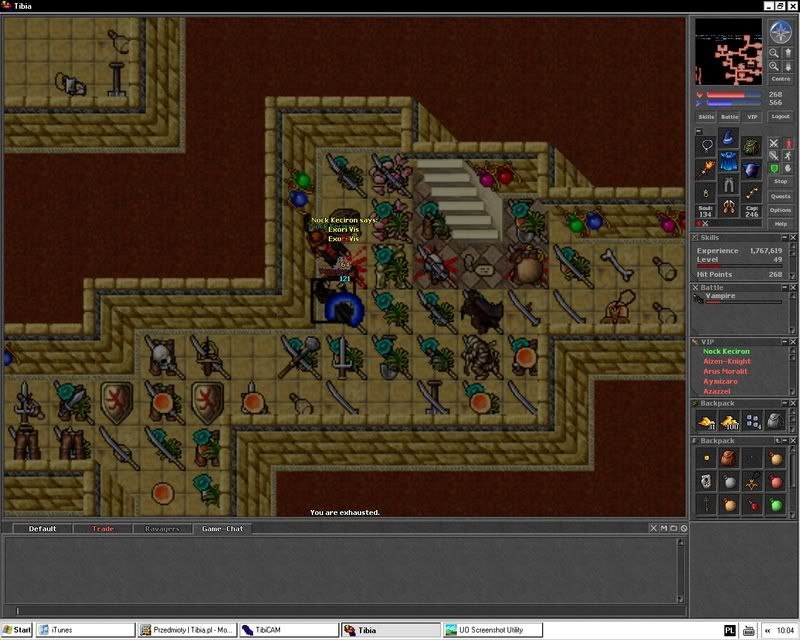Click the Centre minimap button
This screenshot has height=640, width=800.
[781, 79]
